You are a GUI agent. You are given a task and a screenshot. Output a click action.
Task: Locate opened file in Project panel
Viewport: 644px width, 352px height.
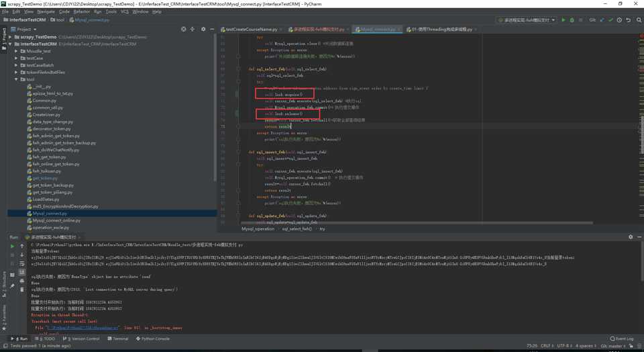(x=184, y=29)
